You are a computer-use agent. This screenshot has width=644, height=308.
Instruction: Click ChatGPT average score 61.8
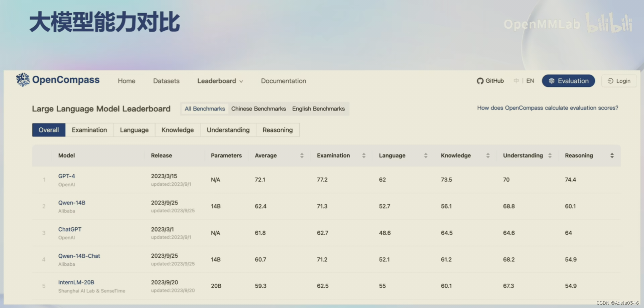click(260, 233)
